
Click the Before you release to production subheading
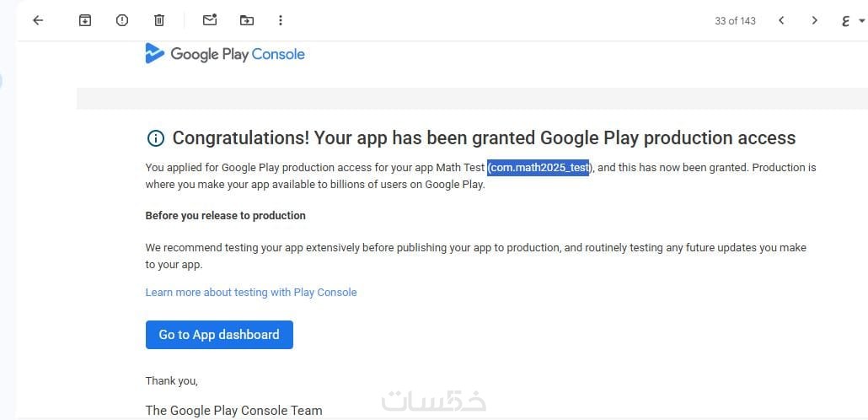(225, 216)
